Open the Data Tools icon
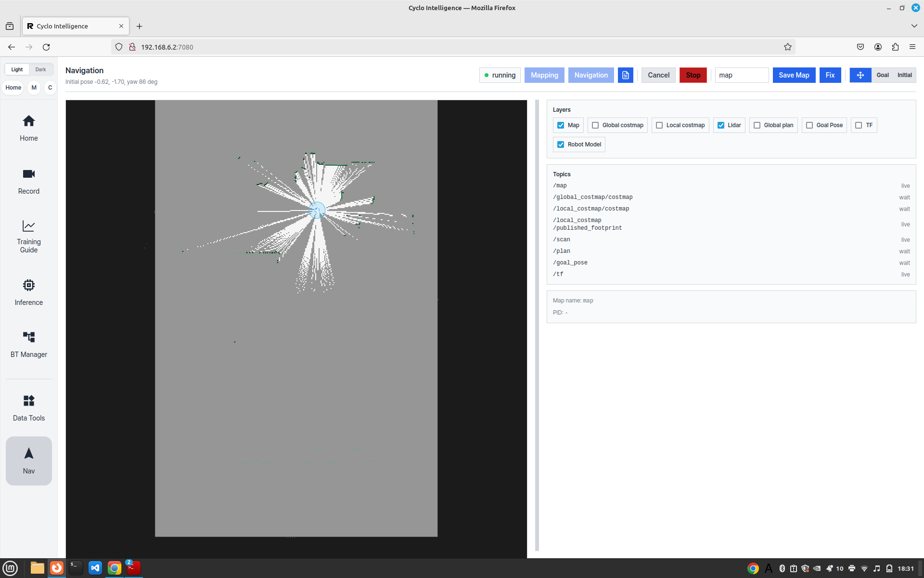924x578 pixels. coord(29,401)
